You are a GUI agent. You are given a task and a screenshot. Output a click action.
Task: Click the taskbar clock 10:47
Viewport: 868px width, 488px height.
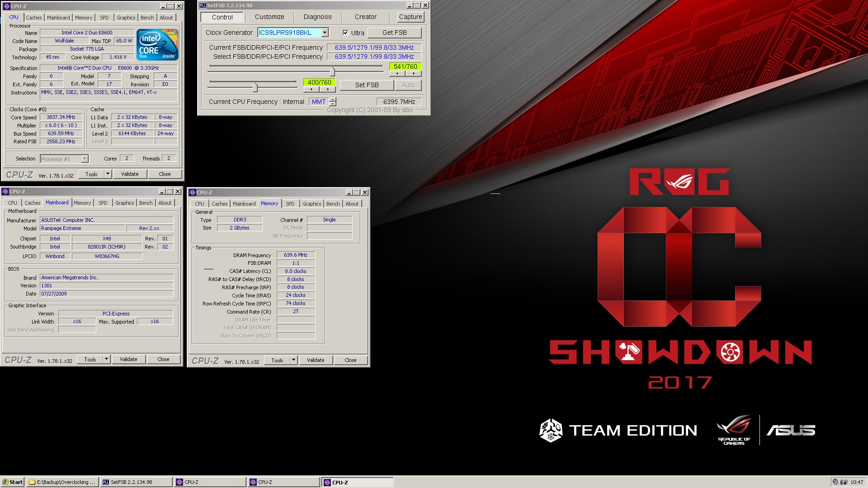(x=857, y=482)
